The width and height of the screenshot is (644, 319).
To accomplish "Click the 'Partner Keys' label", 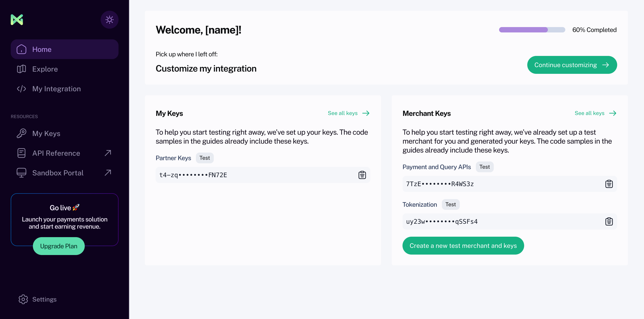I will (173, 158).
